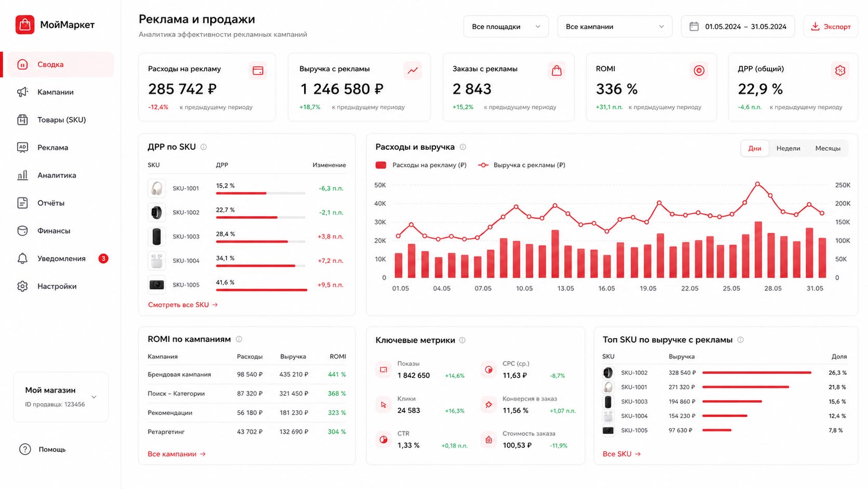The height and width of the screenshot is (489, 868).
Task: Expand the Мой магазин seller selector
Action: tap(61, 397)
